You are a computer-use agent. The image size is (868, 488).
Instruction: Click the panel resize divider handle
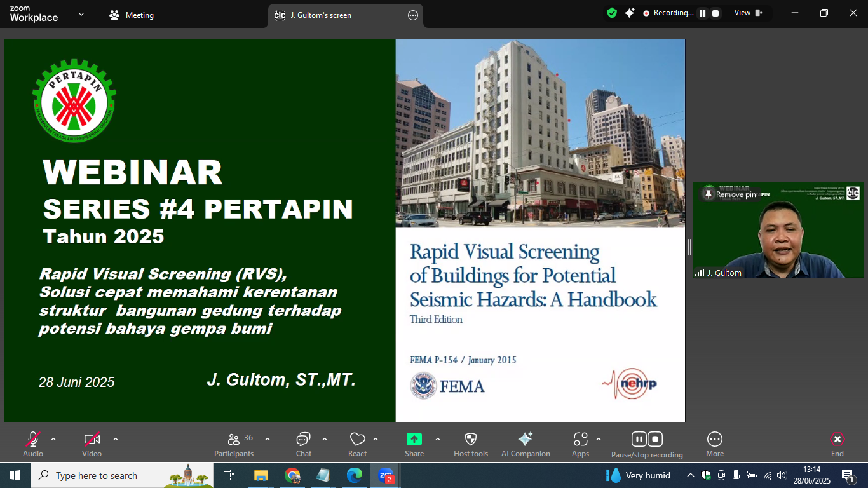coord(689,247)
